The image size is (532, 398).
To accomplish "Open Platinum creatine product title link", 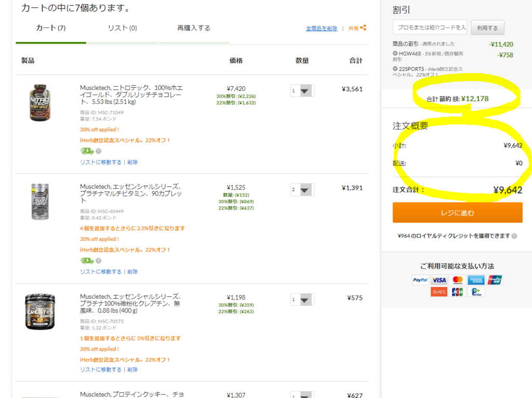I will click(130, 303).
